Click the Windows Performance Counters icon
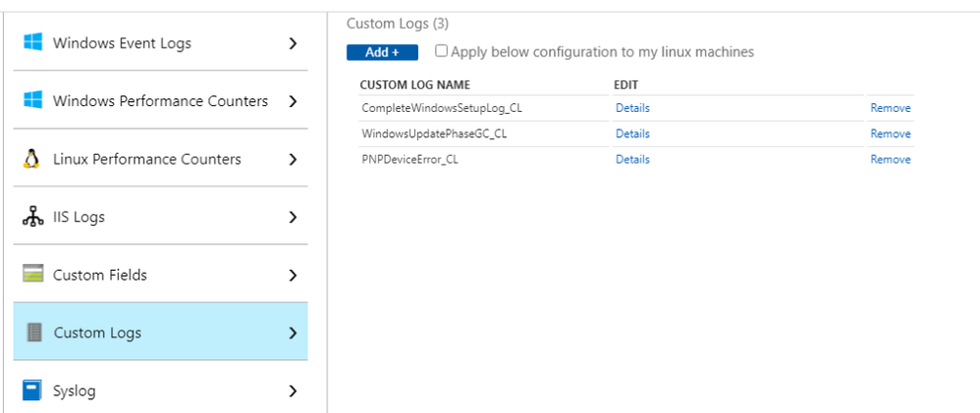 pos(32,101)
